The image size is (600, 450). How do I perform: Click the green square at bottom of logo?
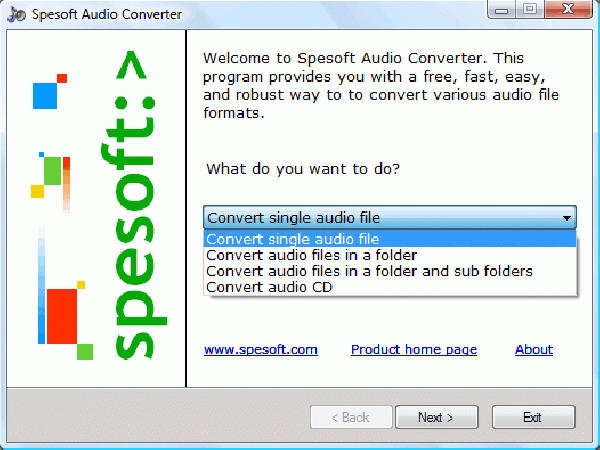85,351
